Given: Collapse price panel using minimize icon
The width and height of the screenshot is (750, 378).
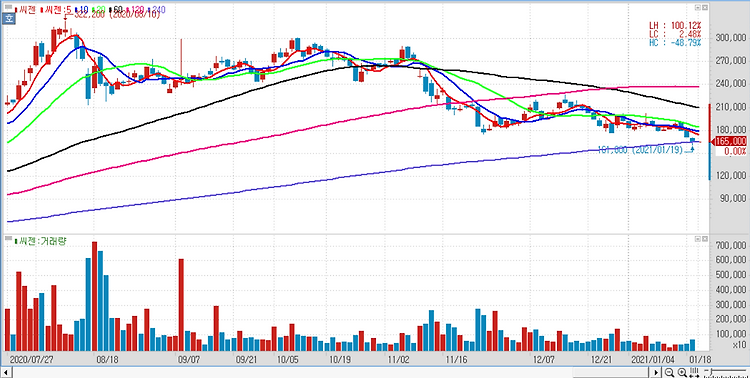Looking at the screenshot, I should pos(697,8).
